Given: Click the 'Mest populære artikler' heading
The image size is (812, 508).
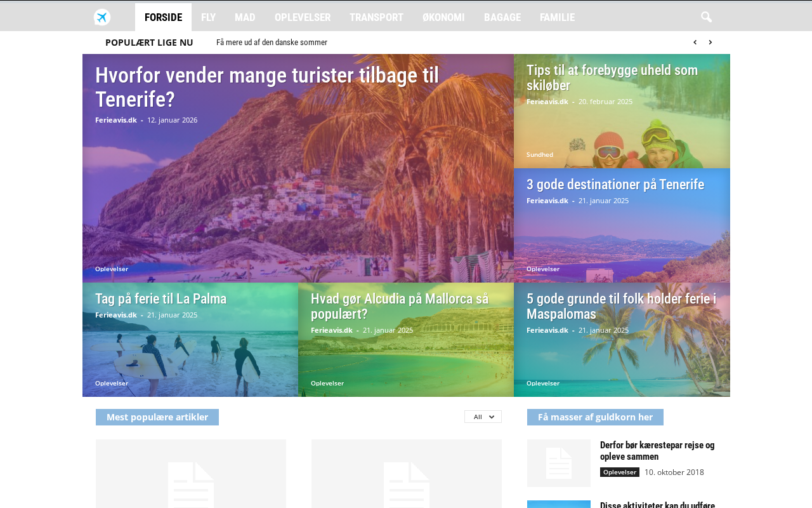Looking at the screenshot, I should [157, 417].
